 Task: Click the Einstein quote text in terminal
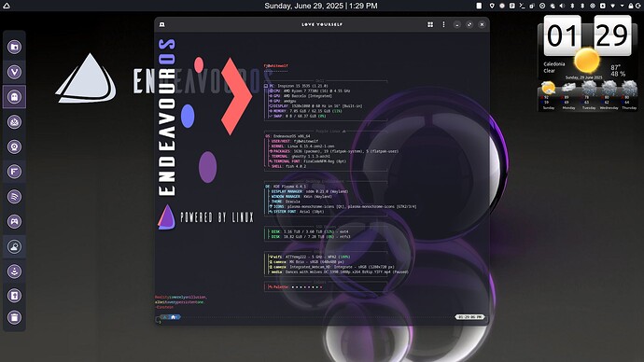[181, 302]
